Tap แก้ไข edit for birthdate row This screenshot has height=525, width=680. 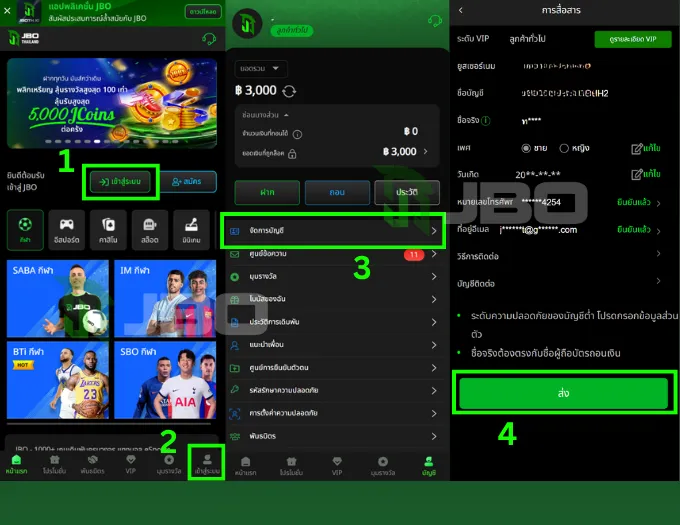point(646,174)
